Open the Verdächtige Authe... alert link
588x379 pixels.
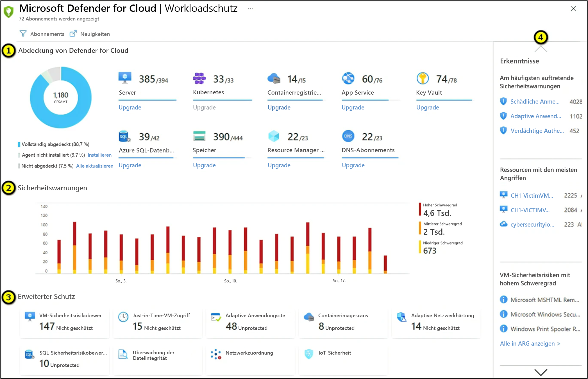(x=537, y=131)
